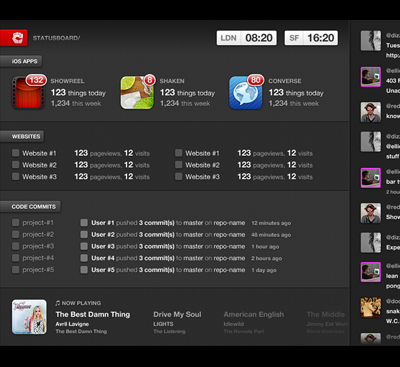The image size is (400, 367).
Task: Open the American English track
Action: click(x=254, y=314)
